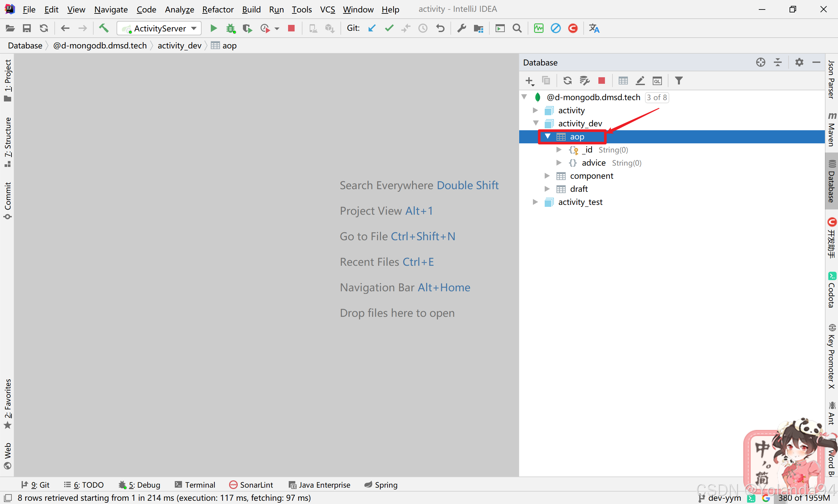Screen dimensions: 838x504
Task: Click the Debug bug icon
Action: pyautogui.click(x=231, y=28)
